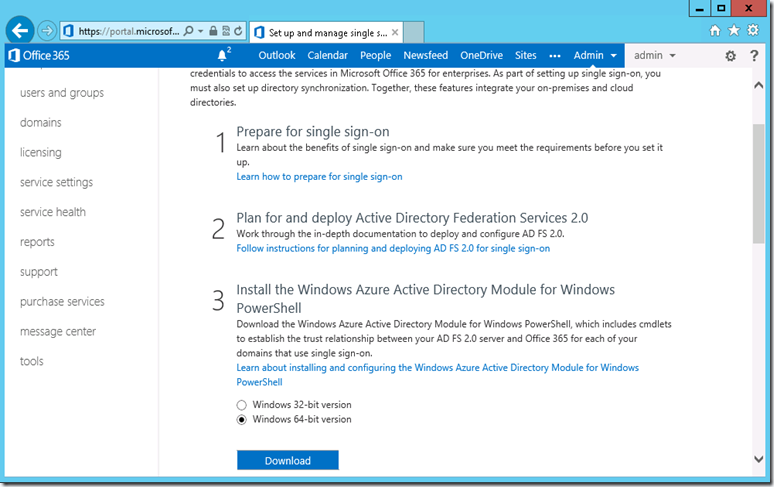774x487 pixels.
Task: Open Favorites star icon
Action: point(734,31)
